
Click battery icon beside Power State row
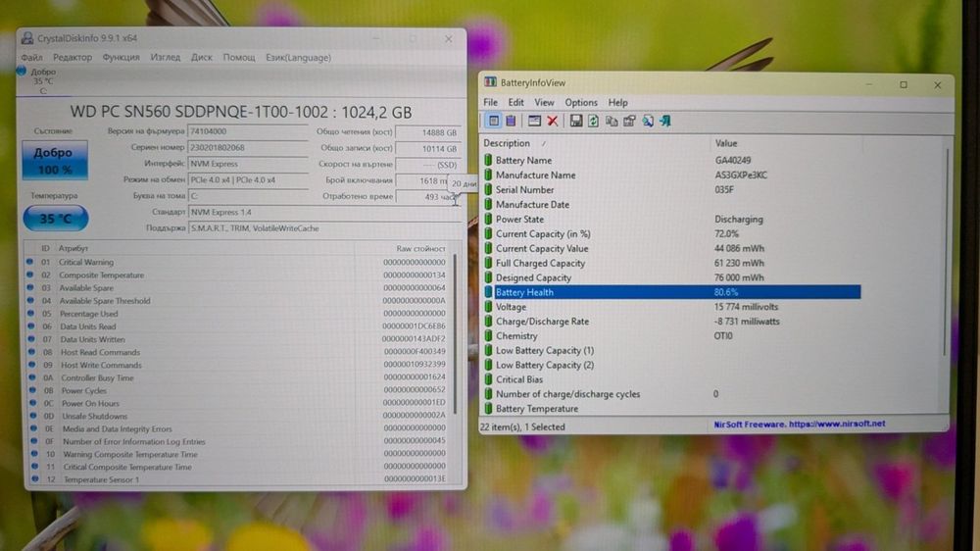pyautogui.click(x=488, y=219)
